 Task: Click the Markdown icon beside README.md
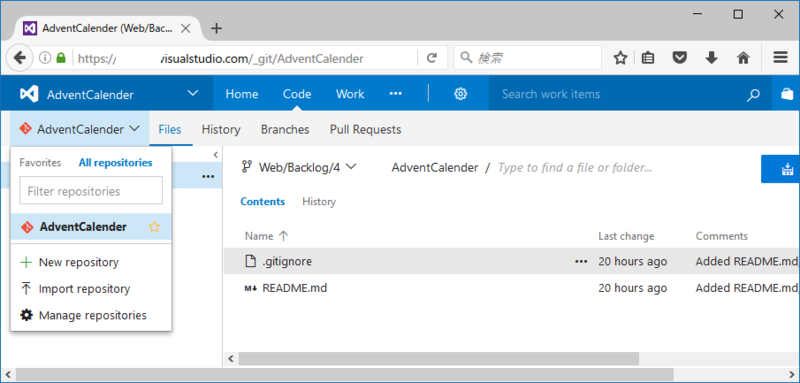click(x=251, y=289)
